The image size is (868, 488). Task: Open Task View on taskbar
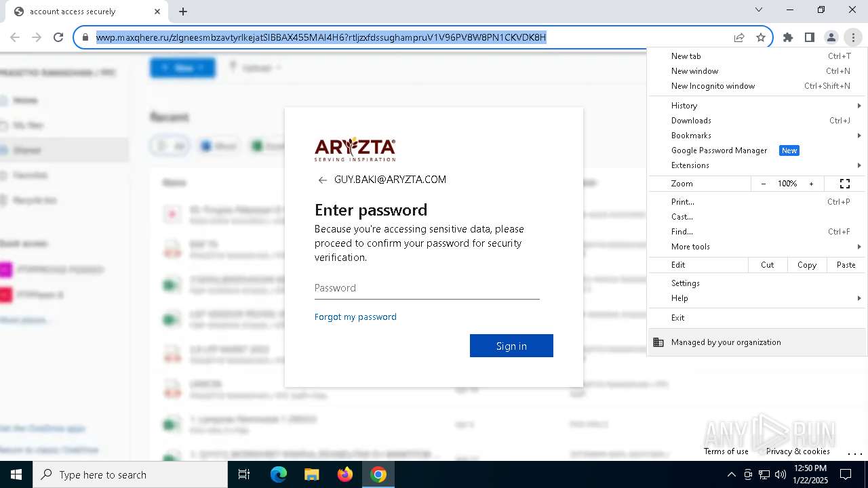(x=244, y=474)
